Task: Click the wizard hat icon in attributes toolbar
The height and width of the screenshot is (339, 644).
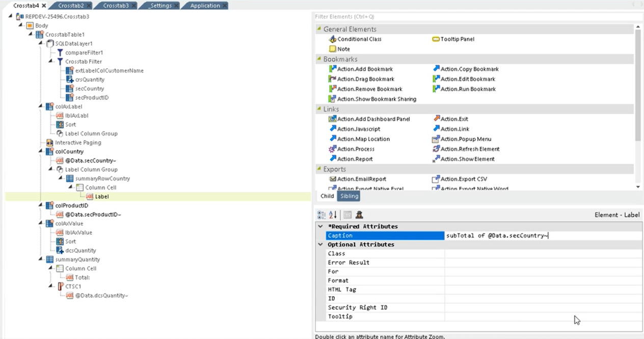Action: tap(359, 215)
